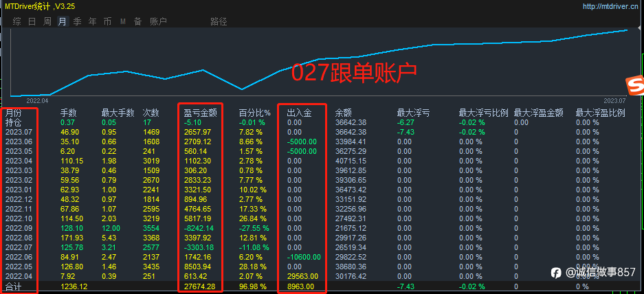
Task: Click the 96.98 % total percentage
Action: point(253,286)
